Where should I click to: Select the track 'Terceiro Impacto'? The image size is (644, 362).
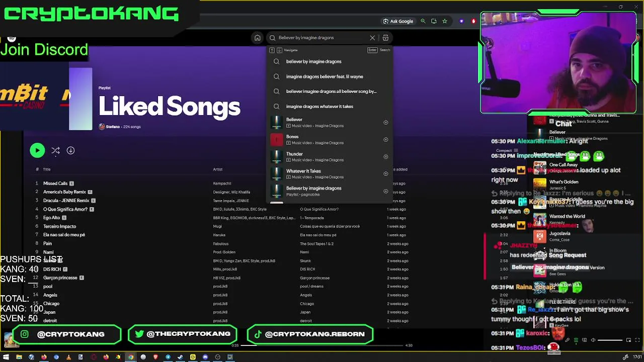(x=59, y=226)
